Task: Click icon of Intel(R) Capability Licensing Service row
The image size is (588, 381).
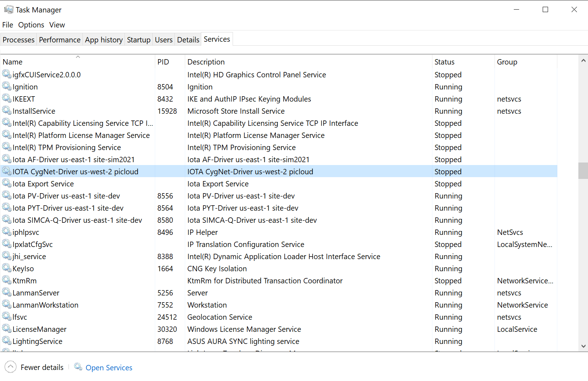Action: pos(7,123)
